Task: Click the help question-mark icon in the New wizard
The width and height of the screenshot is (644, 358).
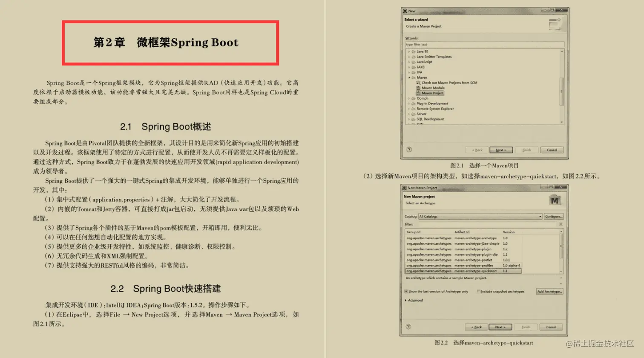Action: (408, 149)
